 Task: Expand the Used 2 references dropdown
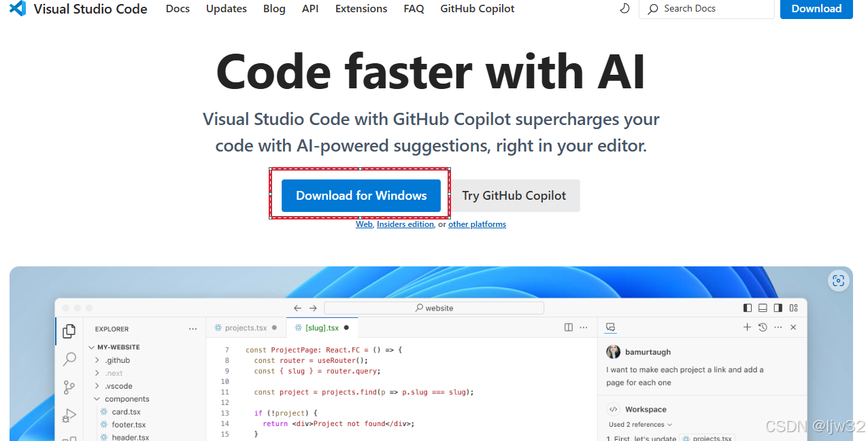click(x=640, y=425)
